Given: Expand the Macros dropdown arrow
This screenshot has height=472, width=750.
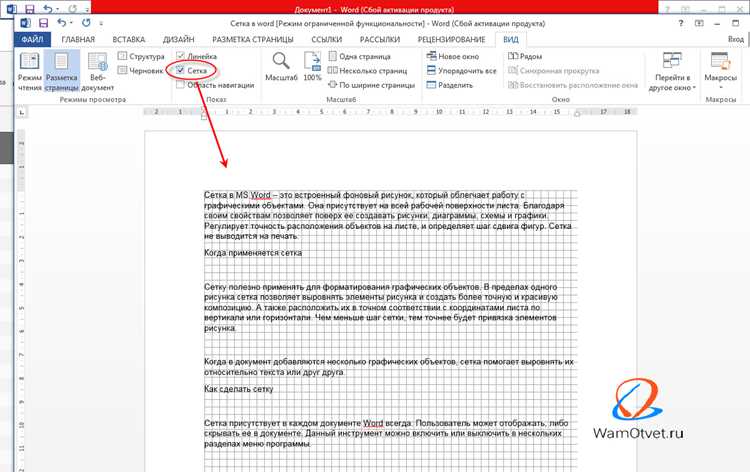Looking at the screenshot, I should (x=720, y=87).
